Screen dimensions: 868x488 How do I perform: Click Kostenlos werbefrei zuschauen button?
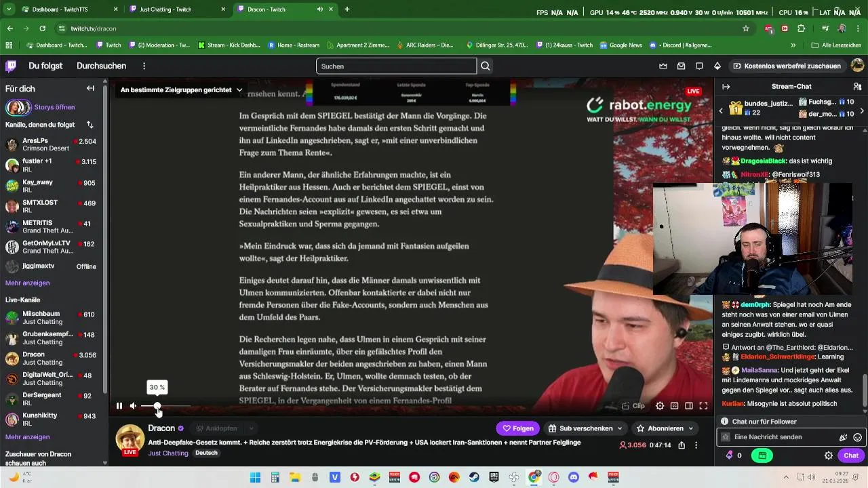coord(787,66)
